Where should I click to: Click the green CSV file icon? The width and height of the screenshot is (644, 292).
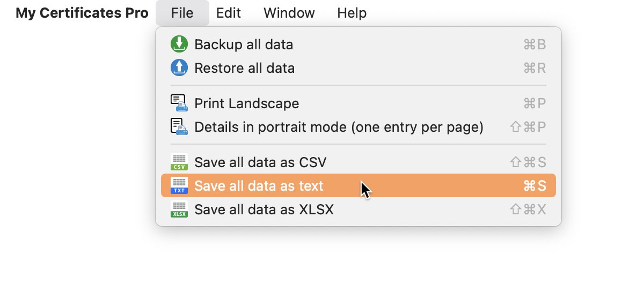point(179,162)
